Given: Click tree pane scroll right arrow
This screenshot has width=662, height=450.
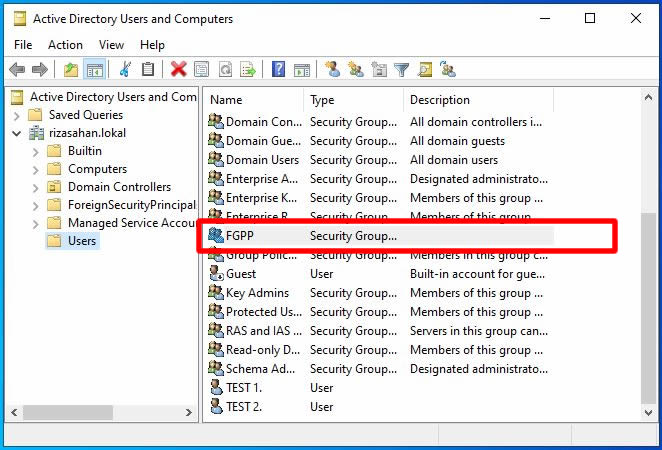Looking at the screenshot, I should point(188,412).
